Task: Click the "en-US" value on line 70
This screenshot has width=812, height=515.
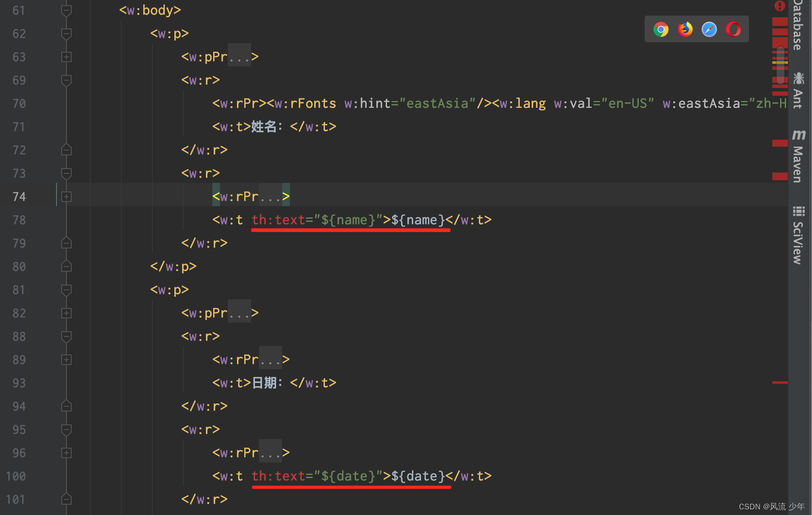Action: [x=628, y=104]
